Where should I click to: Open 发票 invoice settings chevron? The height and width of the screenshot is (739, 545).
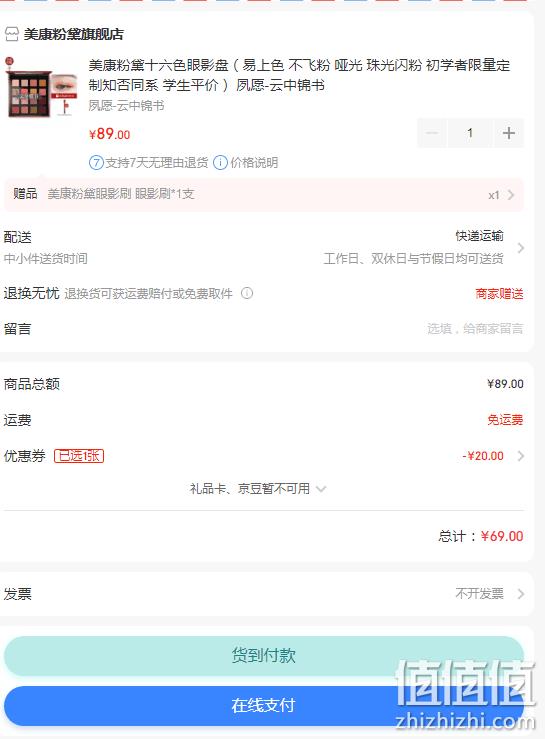(520, 594)
